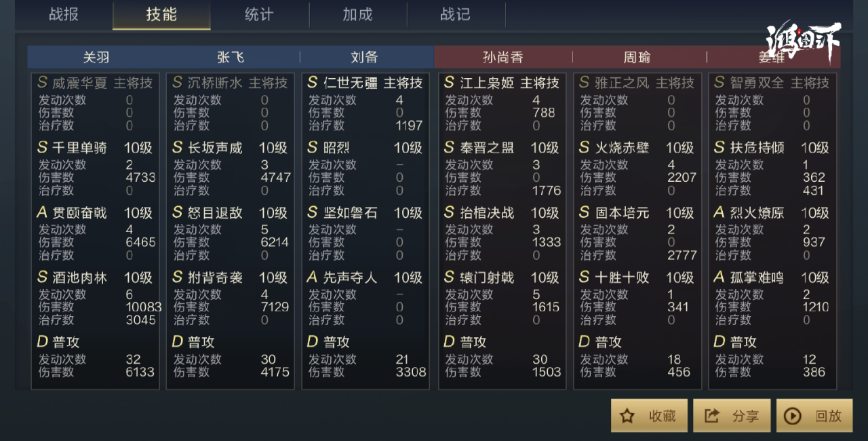Select the 关羽 column header
868x441 pixels.
coord(96,57)
